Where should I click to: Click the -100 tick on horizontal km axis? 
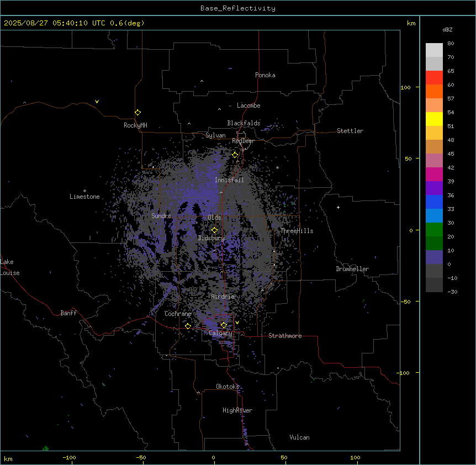point(69,457)
